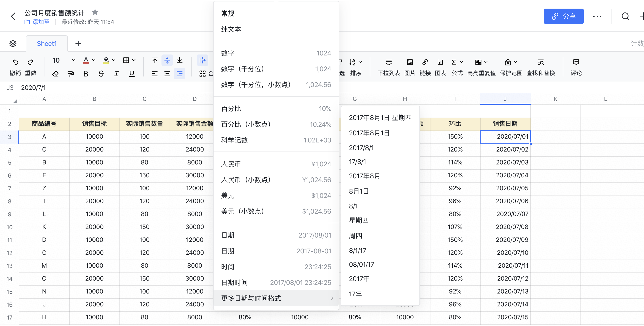Click the cell J3 input field
The width and height of the screenshot is (644, 326).
pyautogui.click(x=504, y=136)
